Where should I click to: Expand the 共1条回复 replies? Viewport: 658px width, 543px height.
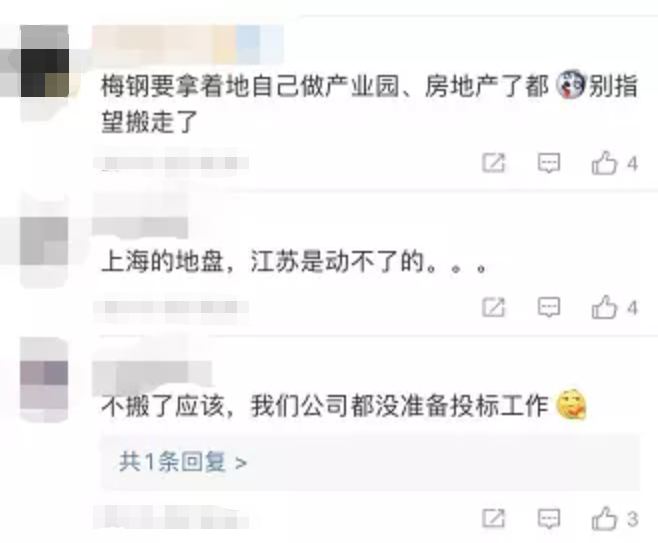(183, 462)
